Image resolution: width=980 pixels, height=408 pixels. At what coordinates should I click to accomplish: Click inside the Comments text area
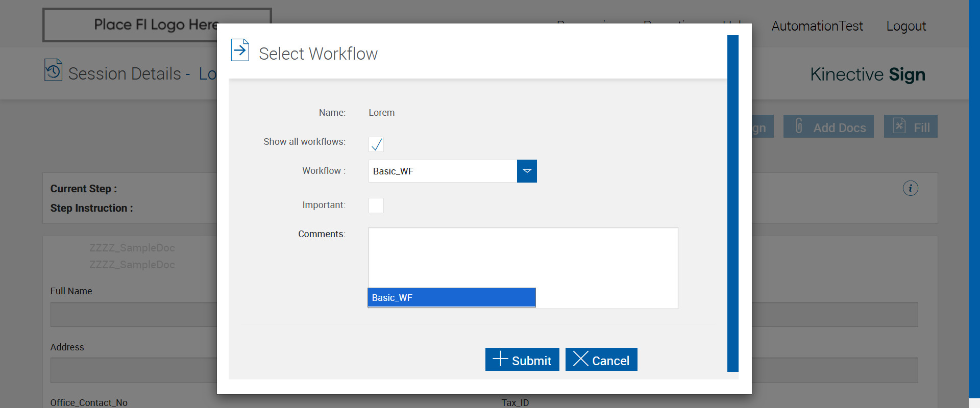click(523, 255)
